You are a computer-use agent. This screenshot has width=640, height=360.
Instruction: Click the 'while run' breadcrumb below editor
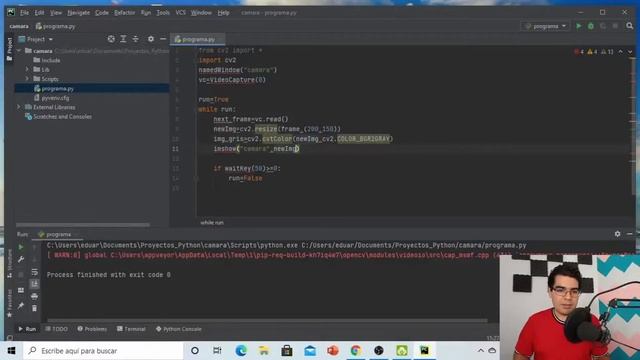coord(212,223)
